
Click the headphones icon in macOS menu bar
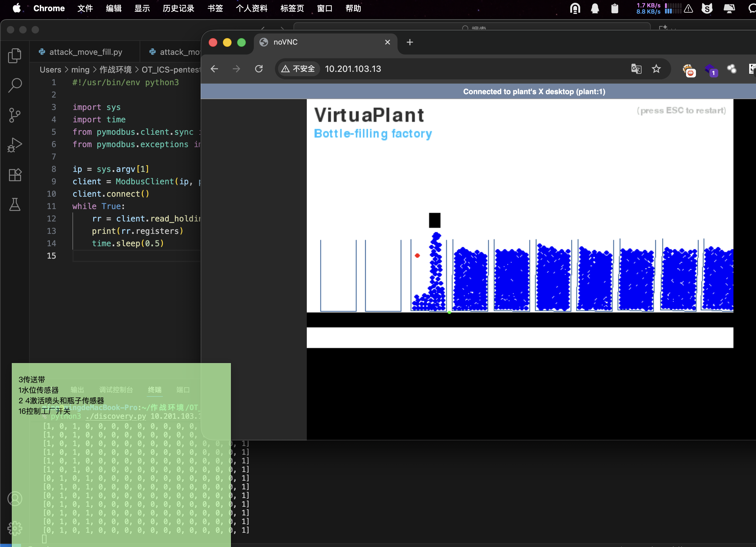click(x=575, y=8)
